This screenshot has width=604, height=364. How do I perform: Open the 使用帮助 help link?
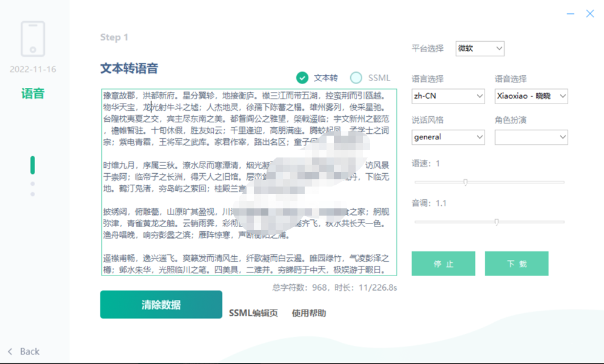click(x=309, y=313)
